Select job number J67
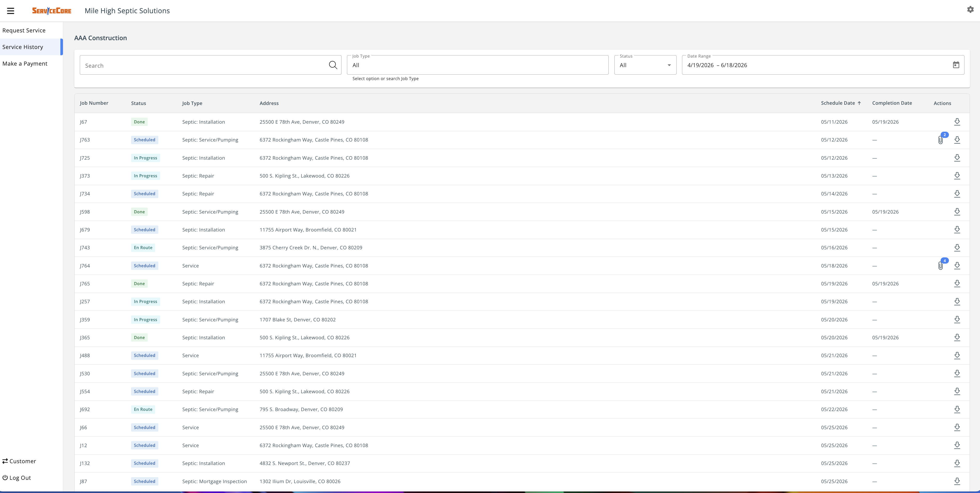This screenshot has height=493, width=980. click(x=83, y=122)
